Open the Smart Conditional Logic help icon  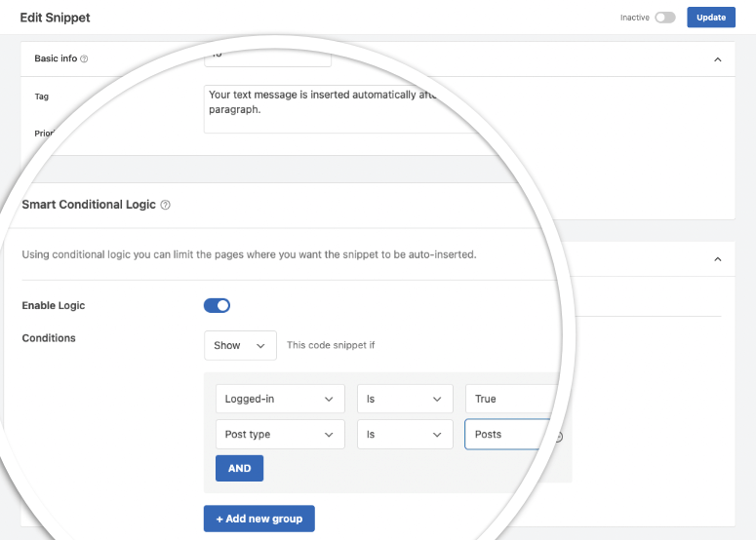pos(166,206)
